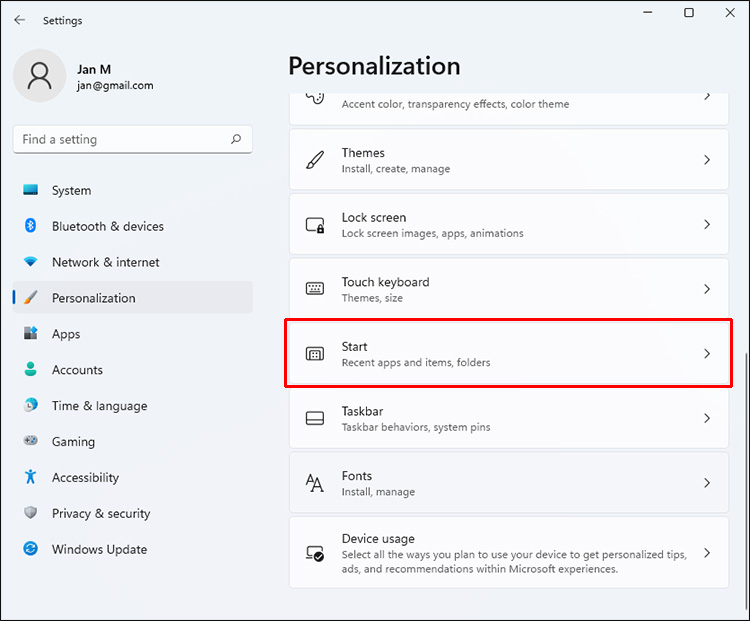The image size is (750, 621).
Task: Click the Themes paintbrush icon
Action: click(315, 160)
